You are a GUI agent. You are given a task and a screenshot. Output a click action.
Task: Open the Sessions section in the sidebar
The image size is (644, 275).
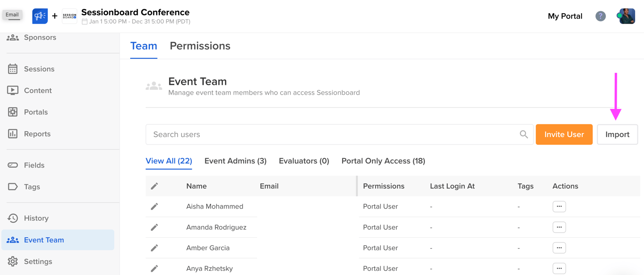(x=39, y=69)
